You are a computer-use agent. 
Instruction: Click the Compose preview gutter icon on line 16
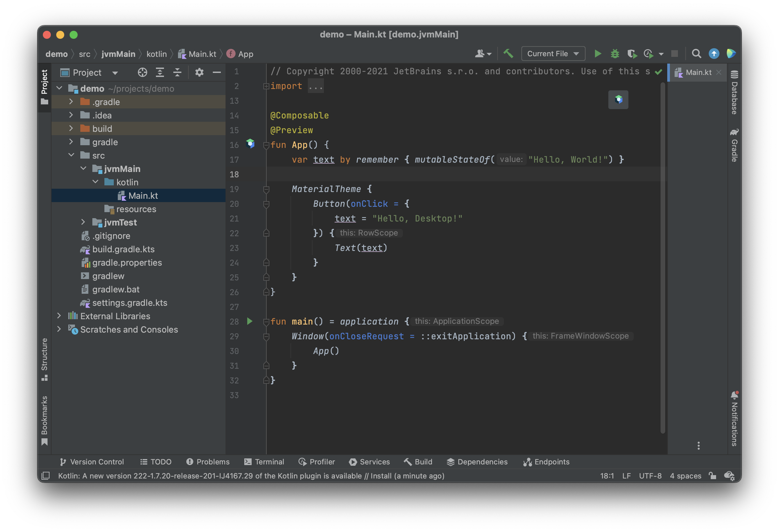click(x=250, y=144)
